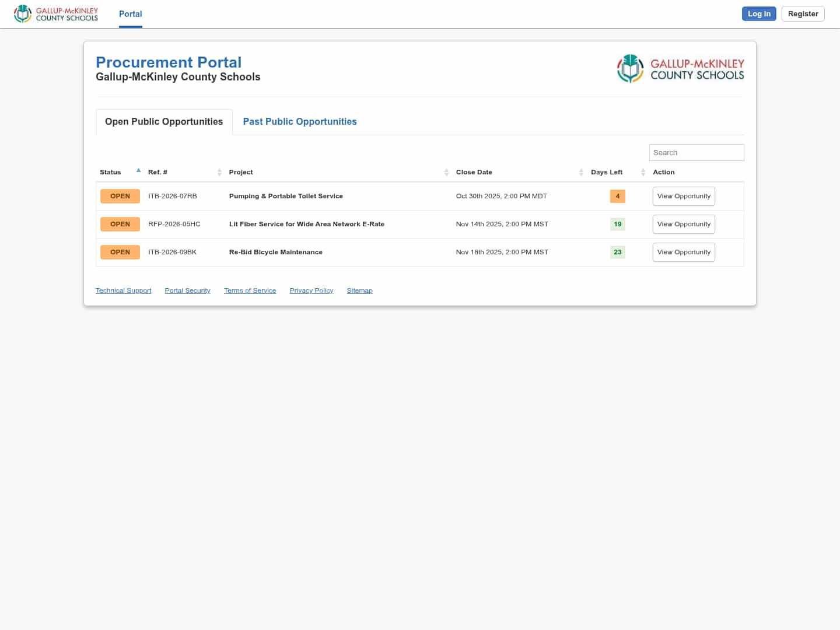
Task: Sort table by the Ref. # column arrows
Action: tap(219, 172)
